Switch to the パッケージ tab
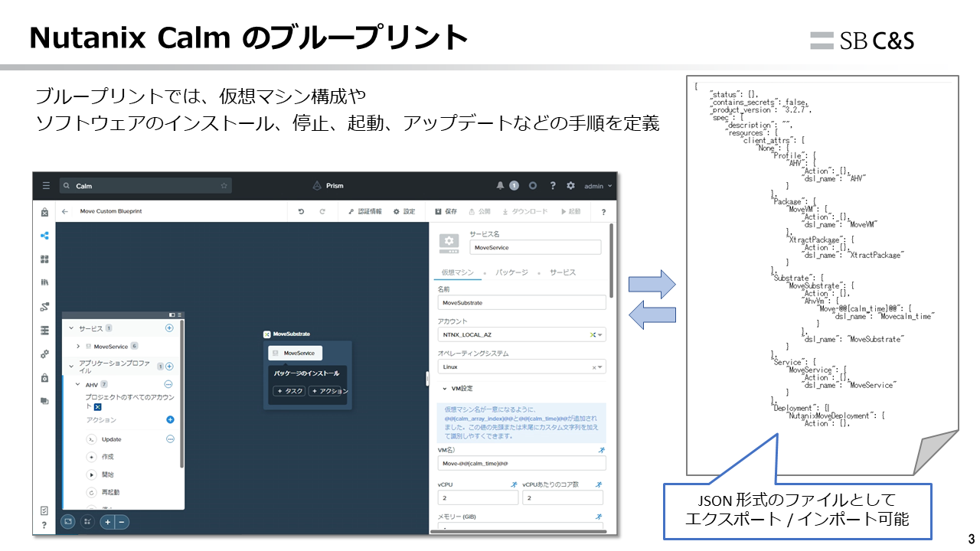This screenshot has height=551, width=980. click(x=511, y=272)
